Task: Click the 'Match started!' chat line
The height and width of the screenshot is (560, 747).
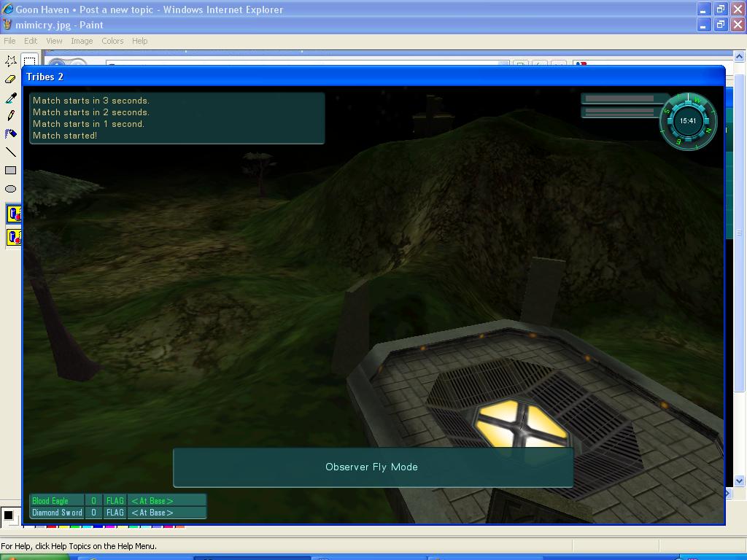Action: pyautogui.click(x=65, y=136)
